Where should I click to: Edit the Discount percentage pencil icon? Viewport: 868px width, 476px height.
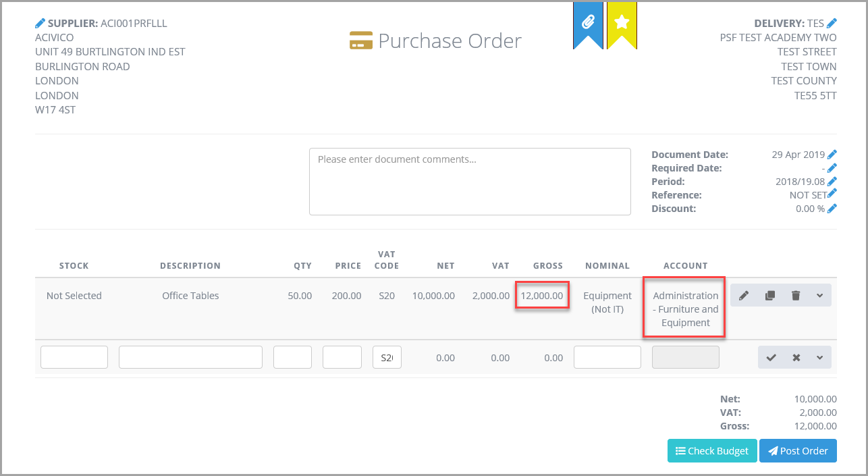pos(832,209)
